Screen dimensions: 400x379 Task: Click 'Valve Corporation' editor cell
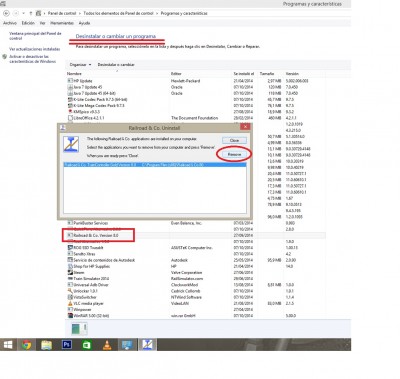tap(186, 272)
